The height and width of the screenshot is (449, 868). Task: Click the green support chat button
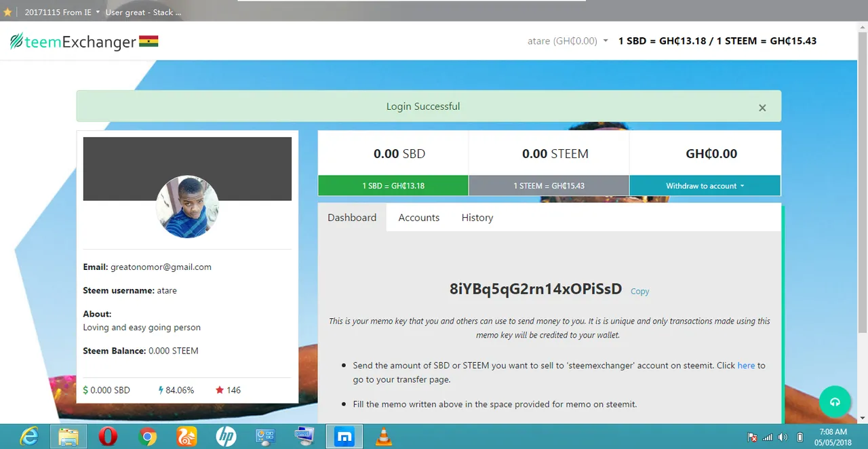click(x=835, y=402)
